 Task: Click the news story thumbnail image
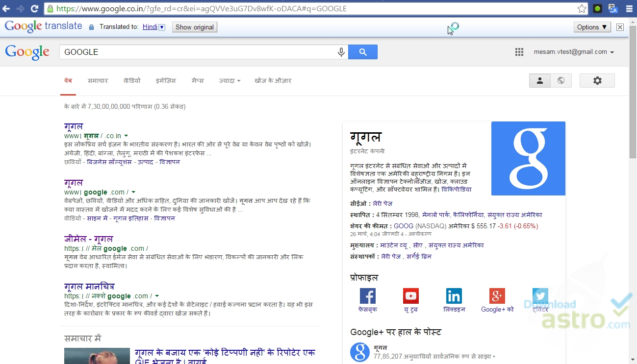(x=97, y=356)
